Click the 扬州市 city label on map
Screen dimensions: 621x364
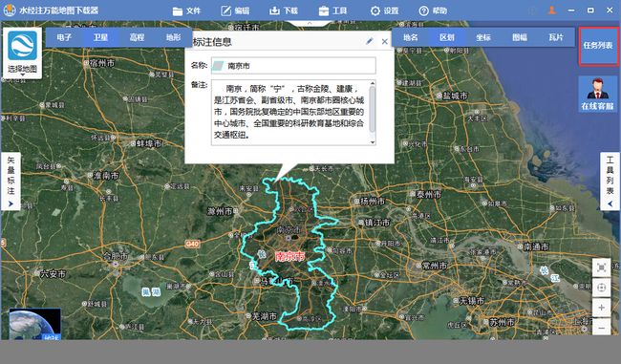(373, 201)
